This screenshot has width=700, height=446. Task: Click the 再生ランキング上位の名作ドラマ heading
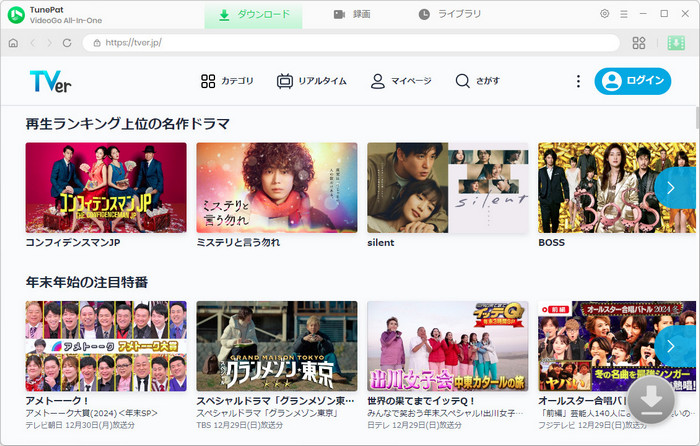pyautogui.click(x=128, y=124)
